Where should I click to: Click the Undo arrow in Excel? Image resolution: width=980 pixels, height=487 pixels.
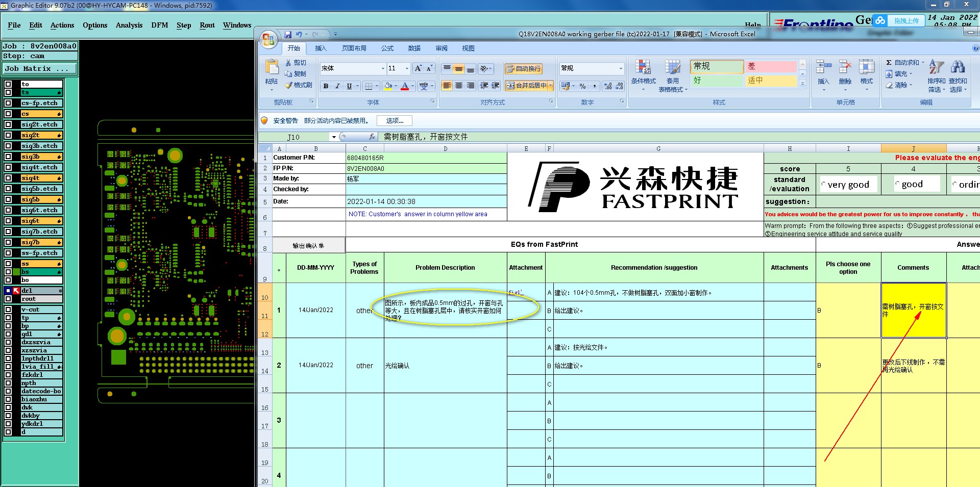tap(299, 34)
